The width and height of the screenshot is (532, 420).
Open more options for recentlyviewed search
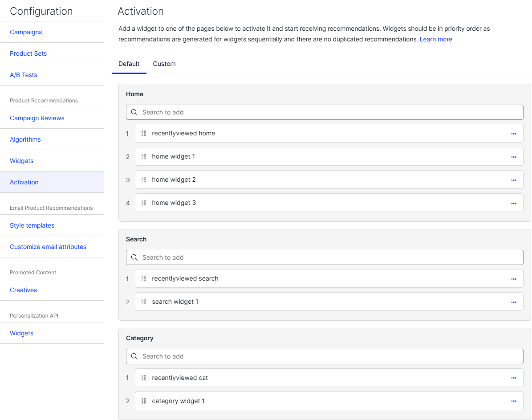click(x=514, y=279)
